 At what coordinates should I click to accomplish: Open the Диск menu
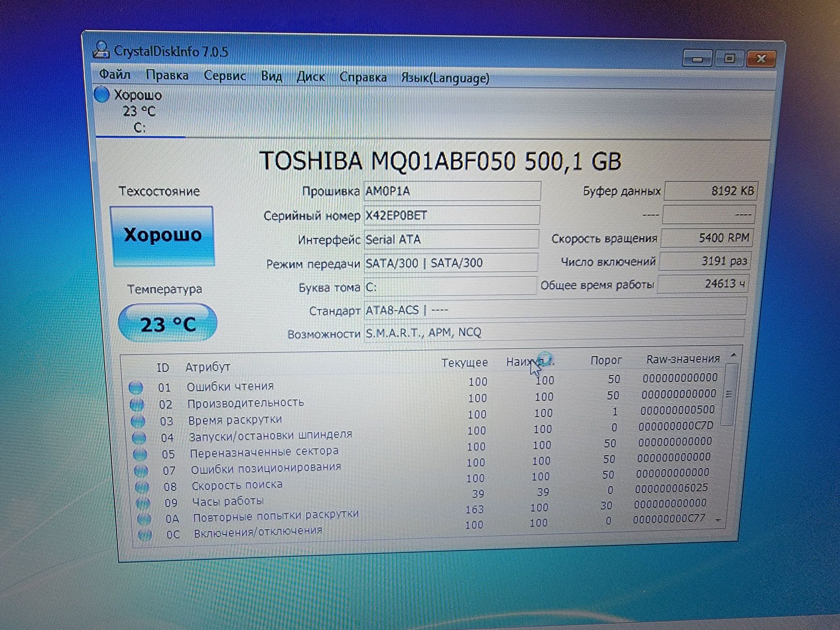(310, 77)
